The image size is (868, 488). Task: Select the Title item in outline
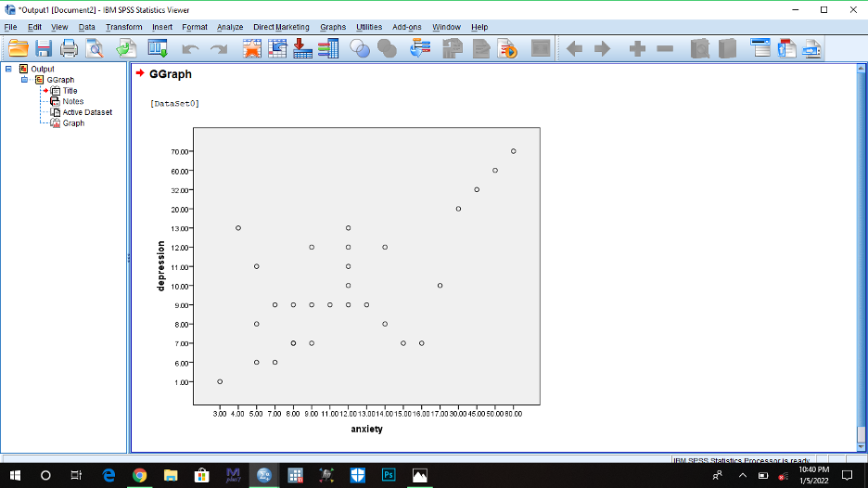pos(70,91)
